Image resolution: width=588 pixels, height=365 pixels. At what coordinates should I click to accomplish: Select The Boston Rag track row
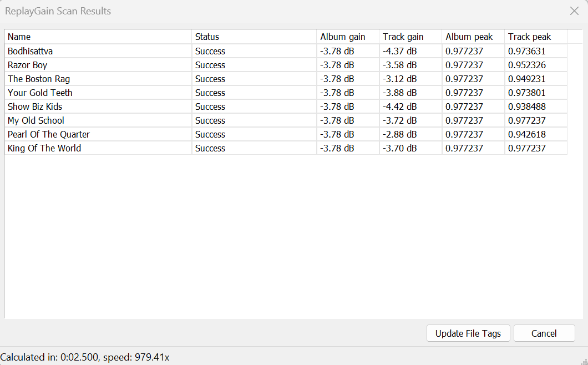(x=286, y=79)
